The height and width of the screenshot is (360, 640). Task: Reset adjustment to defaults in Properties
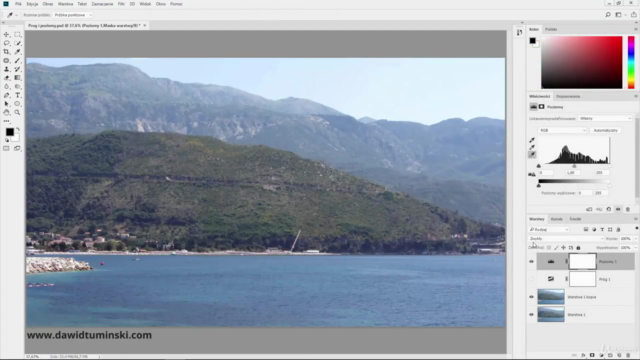coord(609,209)
